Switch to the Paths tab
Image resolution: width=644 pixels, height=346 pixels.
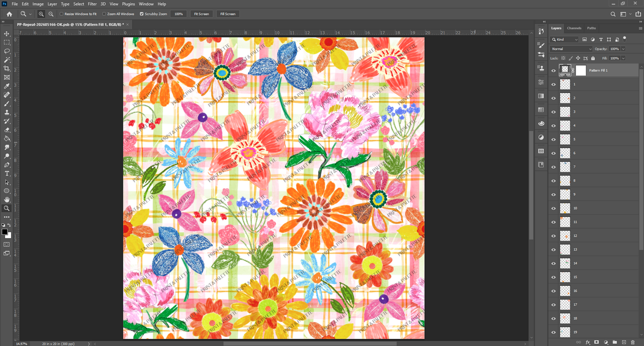click(591, 28)
